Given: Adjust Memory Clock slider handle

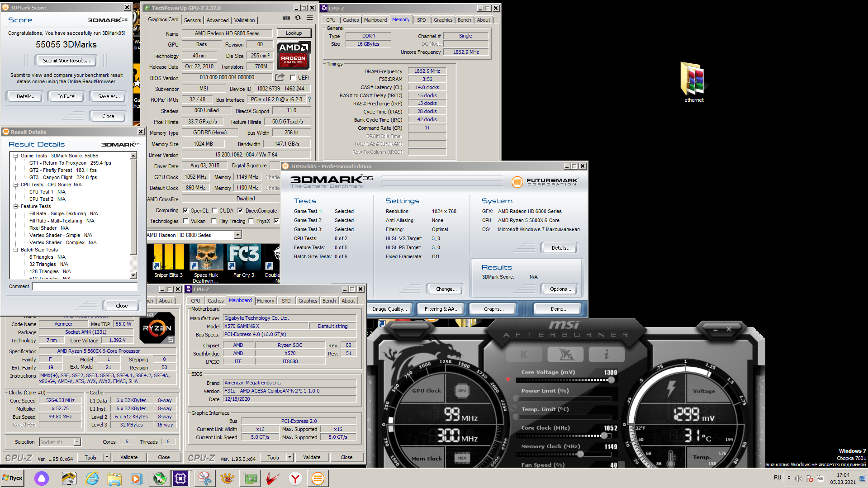Looking at the screenshot, I should coord(580,454).
